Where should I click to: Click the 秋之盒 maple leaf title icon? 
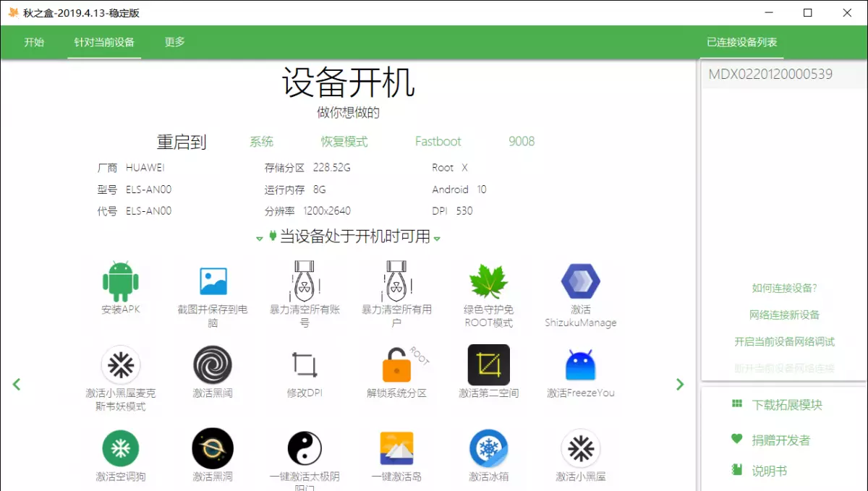coord(12,12)
